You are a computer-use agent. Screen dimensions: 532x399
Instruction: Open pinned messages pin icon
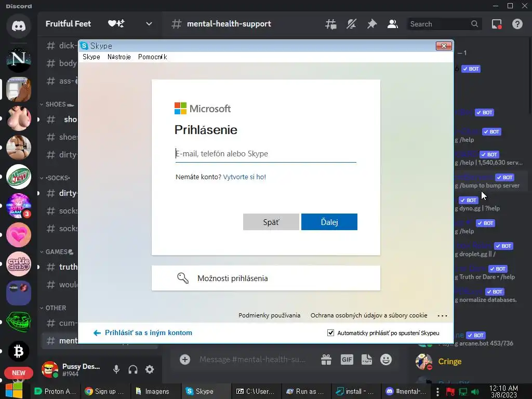372,24
